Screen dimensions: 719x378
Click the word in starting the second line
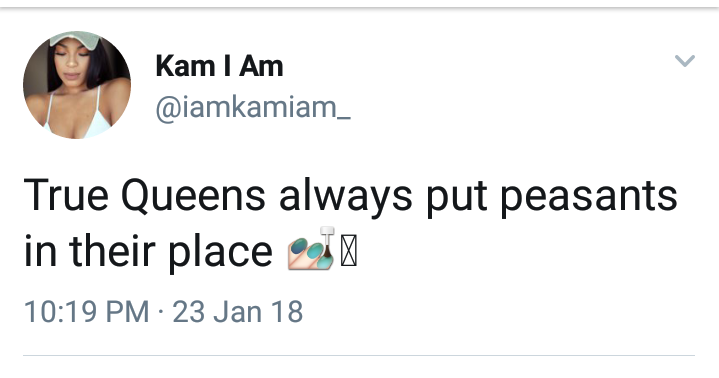tap(40, 251)
